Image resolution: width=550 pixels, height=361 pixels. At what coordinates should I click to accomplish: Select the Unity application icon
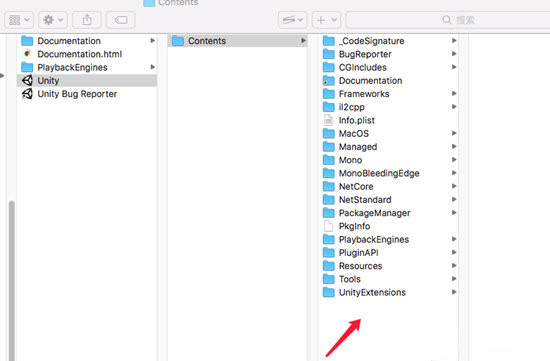[27, 81]
